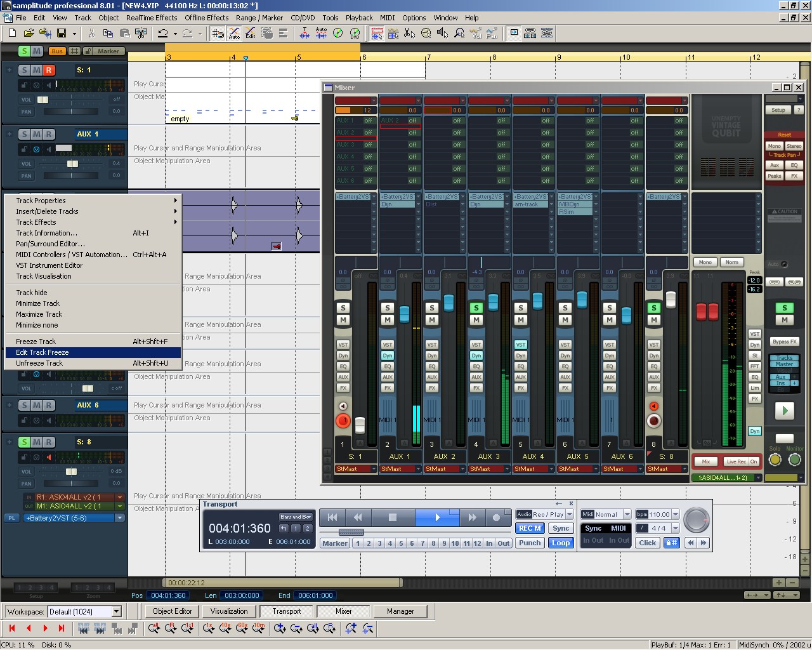
Task: Open the Battery2VST instrument dropdown
Action: pos(119,518)
